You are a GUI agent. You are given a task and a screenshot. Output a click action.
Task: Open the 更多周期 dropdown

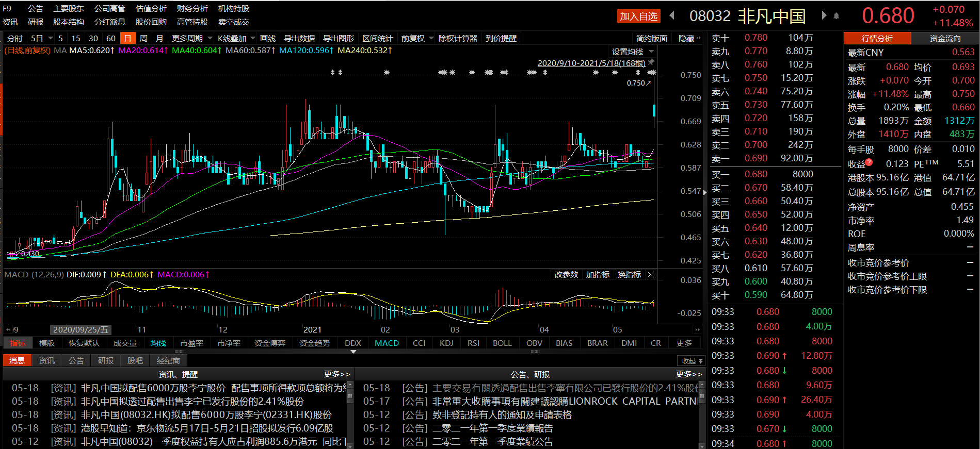point(192,39)
